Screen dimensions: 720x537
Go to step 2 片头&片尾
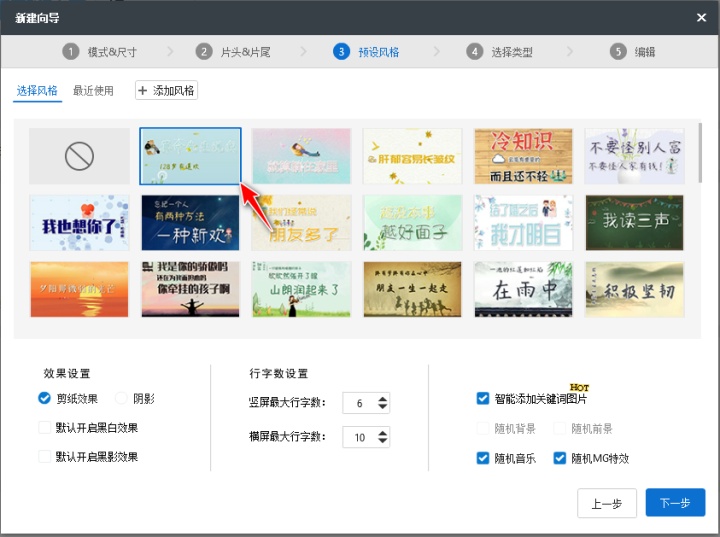(233, 51)
